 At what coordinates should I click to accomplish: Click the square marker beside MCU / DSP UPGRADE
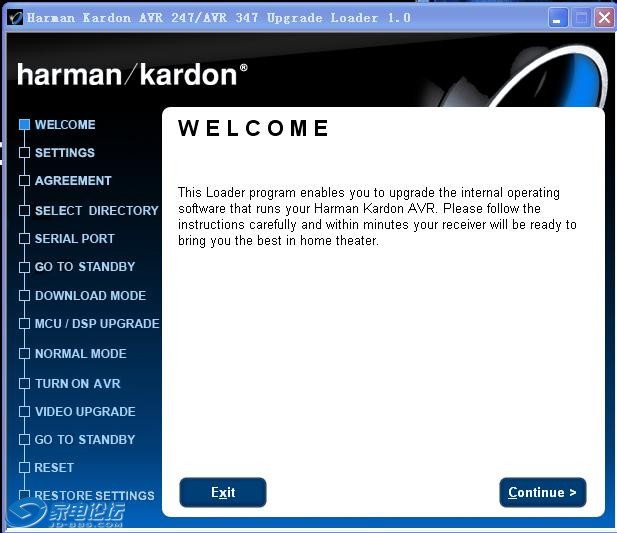24,323
